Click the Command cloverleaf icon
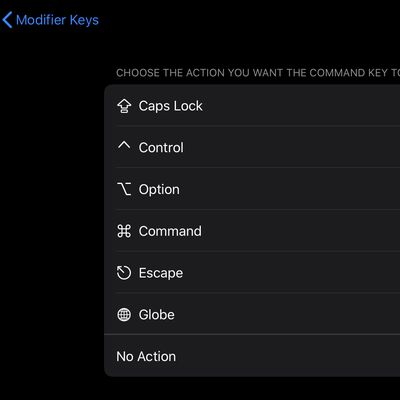Screen dimensions: 400x400 [x=124, y=231]
